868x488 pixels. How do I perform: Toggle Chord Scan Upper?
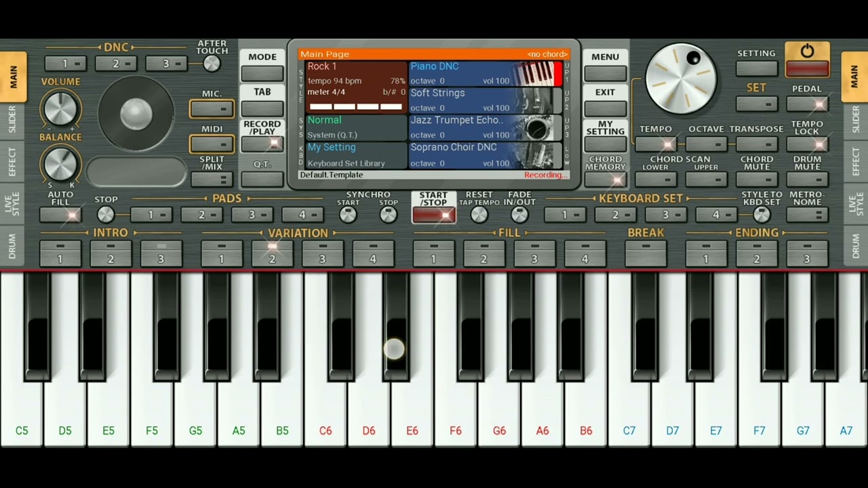coord(706,180)
